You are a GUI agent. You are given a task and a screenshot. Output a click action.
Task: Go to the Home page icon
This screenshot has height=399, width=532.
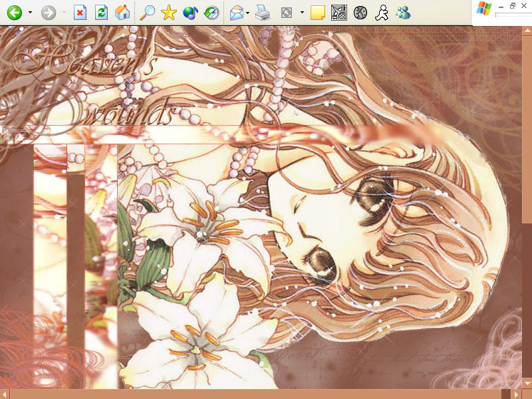point(122,13)
